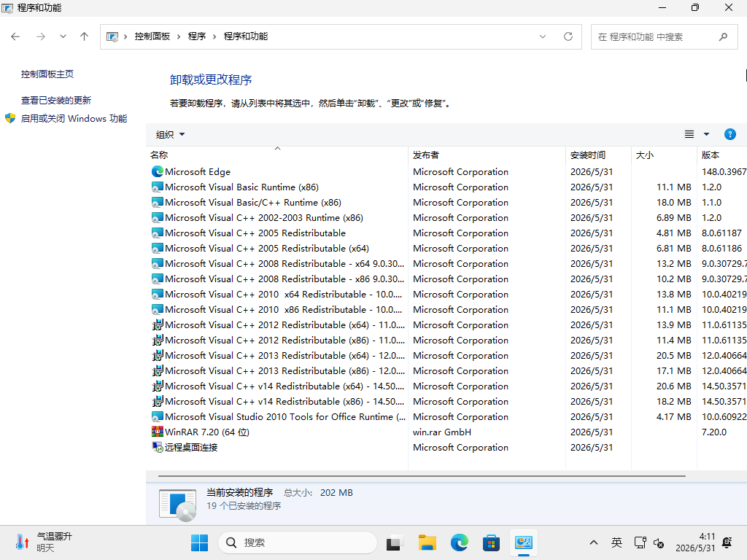Go back with the back arrow
747x560 pixels.
point(15,36)
